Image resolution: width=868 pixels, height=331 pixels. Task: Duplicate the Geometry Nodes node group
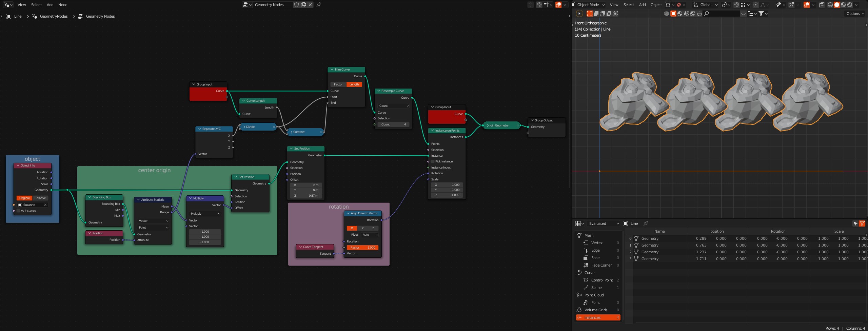303,5
